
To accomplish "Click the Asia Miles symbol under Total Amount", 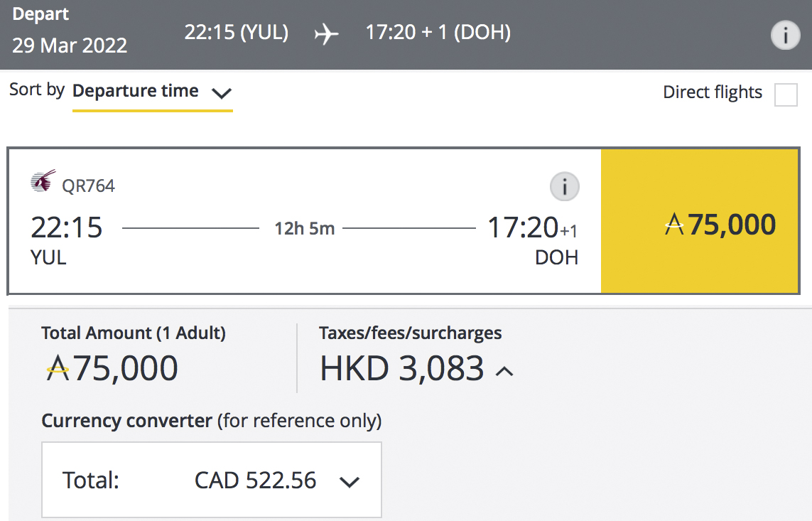I will pos(58,369).
